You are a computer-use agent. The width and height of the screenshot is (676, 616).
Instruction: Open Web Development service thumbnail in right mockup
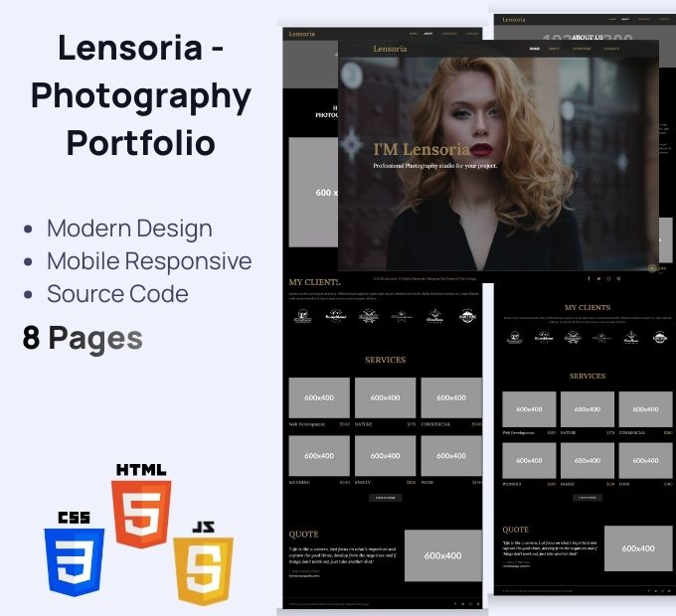pyautogui.click(x=529, y=409)
